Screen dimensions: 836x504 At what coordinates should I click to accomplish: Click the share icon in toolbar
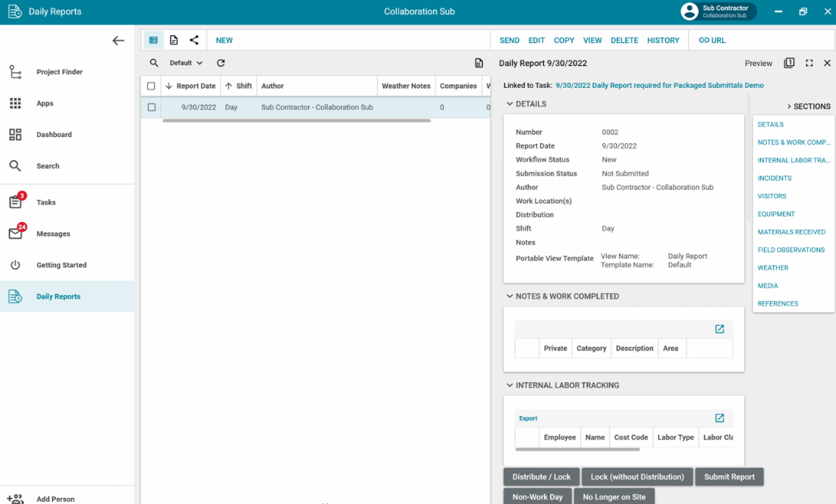tap(194, 40)
